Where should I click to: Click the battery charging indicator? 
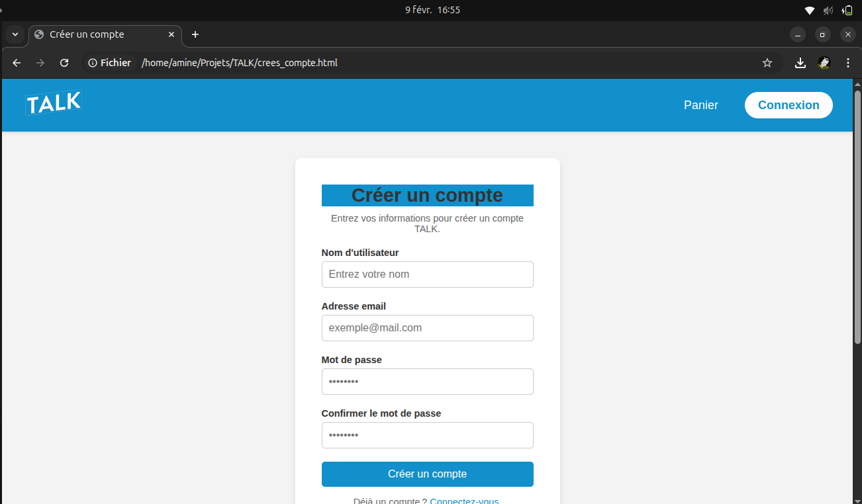tap(847, 10)
